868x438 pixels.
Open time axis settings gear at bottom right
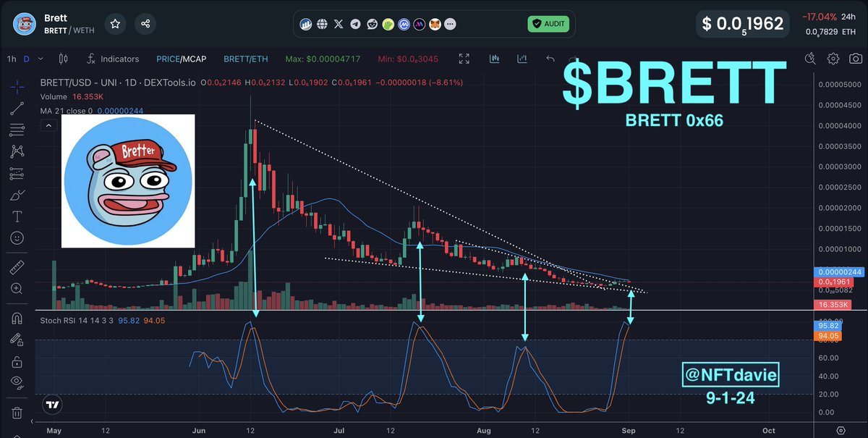click(841, 430)
